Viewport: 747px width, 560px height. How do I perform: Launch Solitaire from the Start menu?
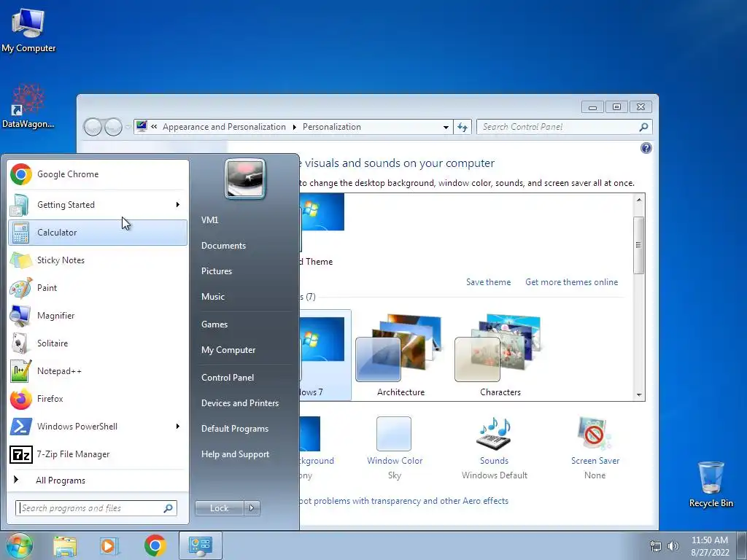(98, 343)
